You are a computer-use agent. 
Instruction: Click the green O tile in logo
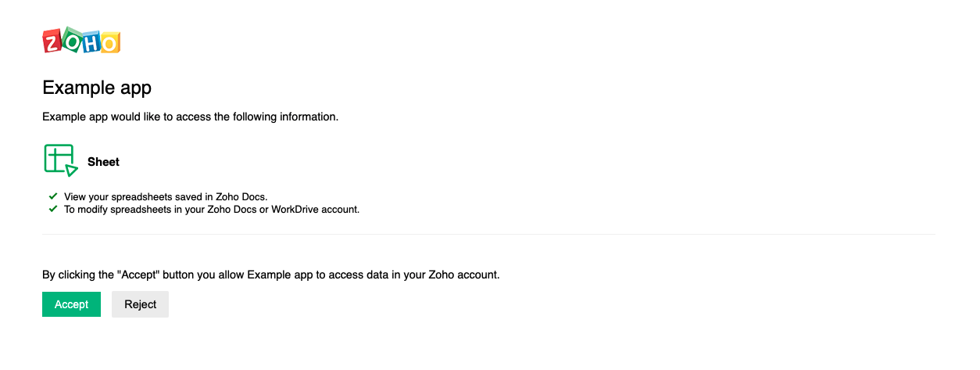click(x=72, y=41)
